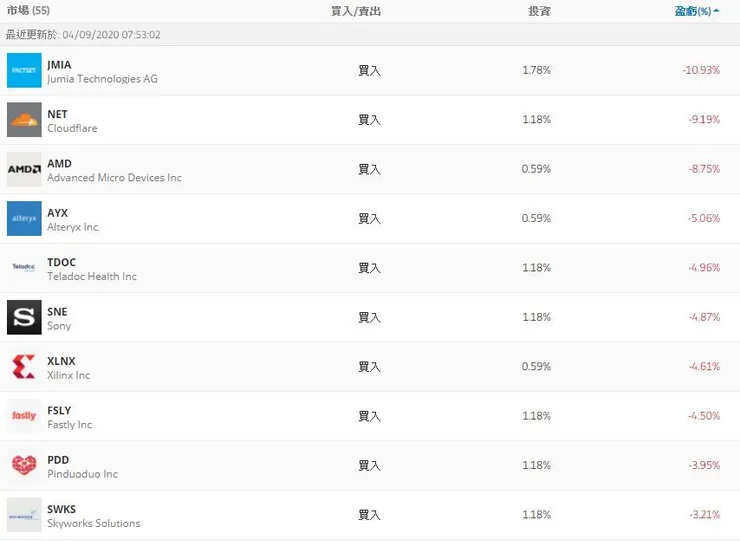Click the Sony S logo icon
This screenshot has height=541, width=740.
pyautogui.click(x=24, y=317)
